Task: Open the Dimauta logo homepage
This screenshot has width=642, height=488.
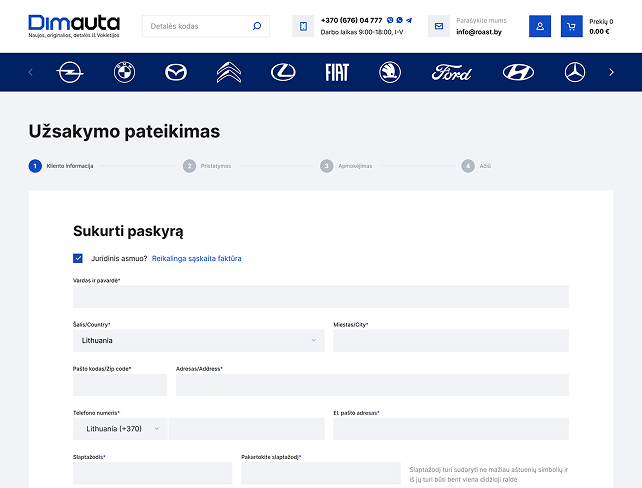Action: coord(74,26)
